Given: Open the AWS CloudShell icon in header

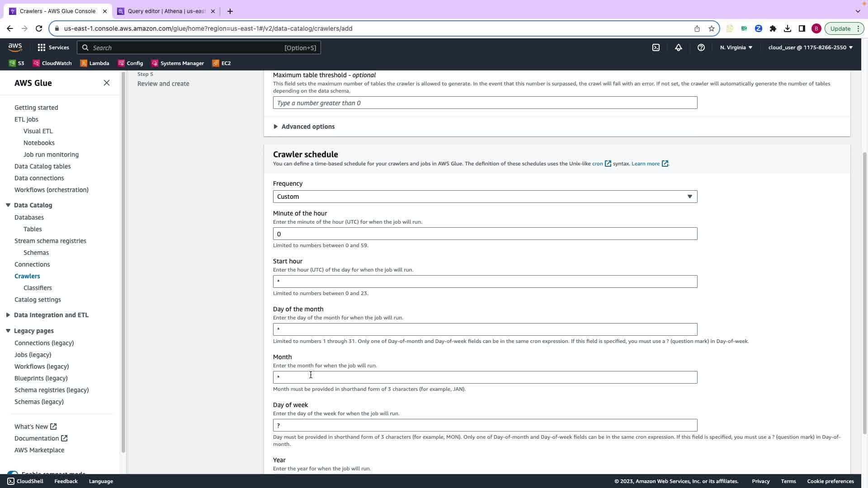Looking at the screenshot, I should coord(656,47).
